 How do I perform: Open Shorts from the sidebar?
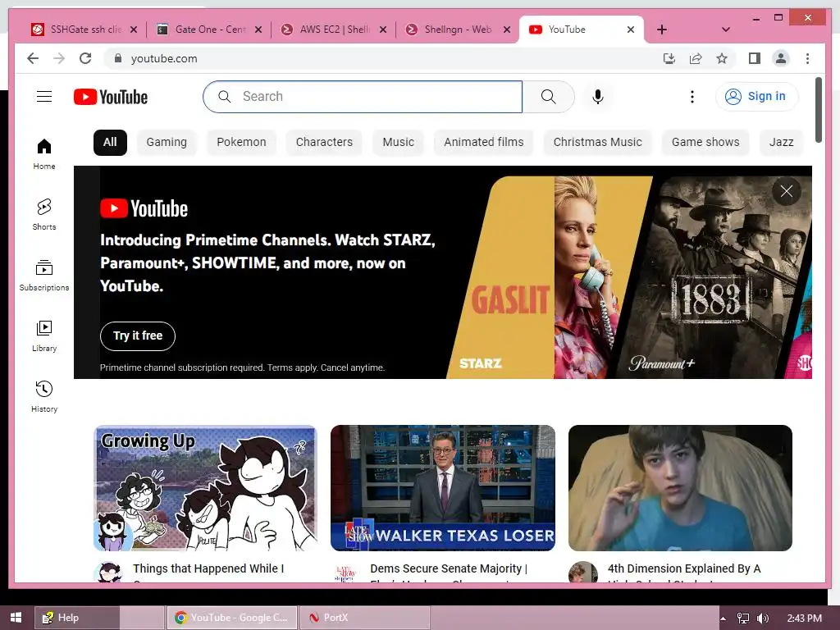point(44,214)
